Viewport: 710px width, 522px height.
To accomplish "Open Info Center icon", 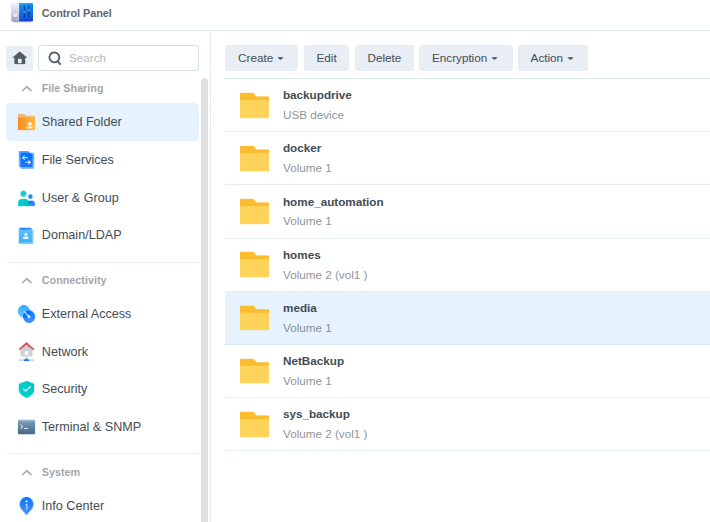I will (26, 506).
